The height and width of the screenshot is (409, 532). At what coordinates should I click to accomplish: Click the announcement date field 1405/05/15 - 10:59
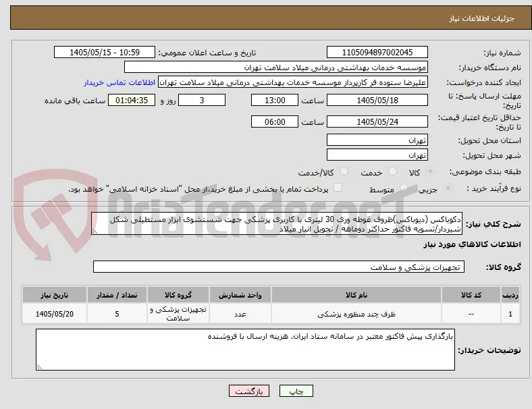click(105, 52)
